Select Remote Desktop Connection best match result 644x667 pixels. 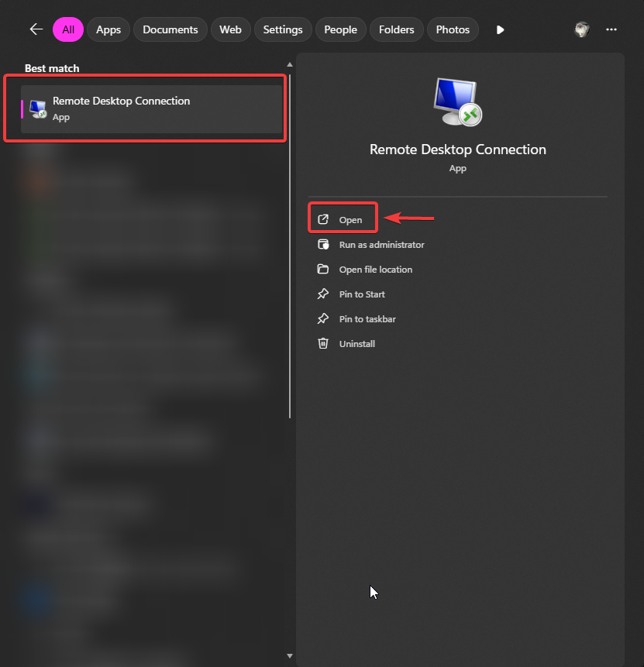coord(152,109)
